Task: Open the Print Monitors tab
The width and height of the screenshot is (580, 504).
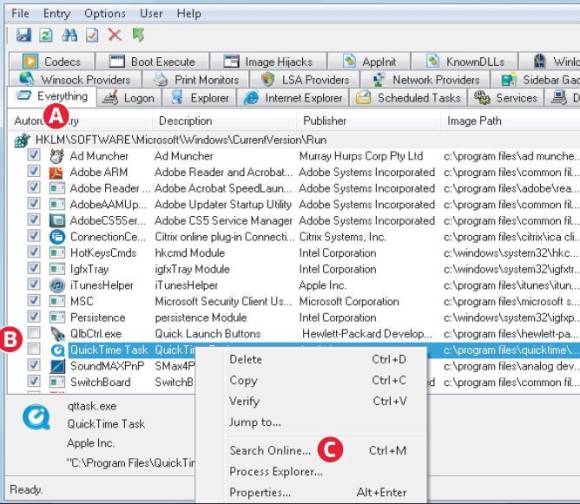Action: tap(196, 80)
